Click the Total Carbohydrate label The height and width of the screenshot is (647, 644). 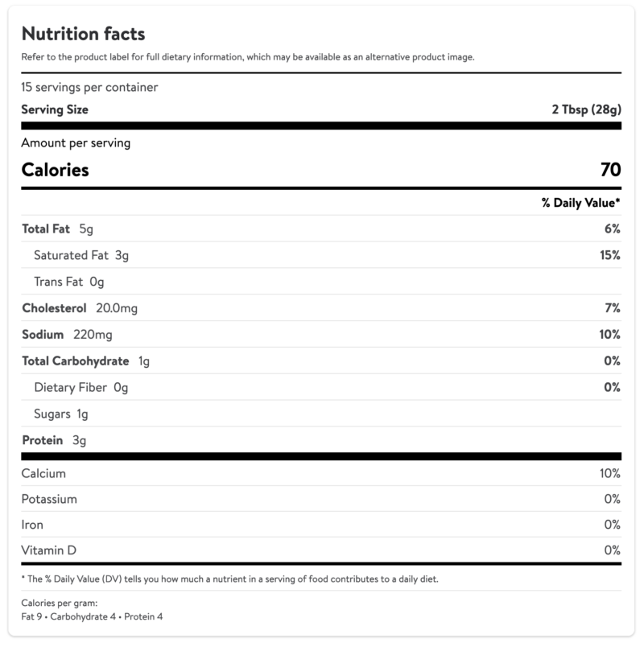[x=76, y=361]
